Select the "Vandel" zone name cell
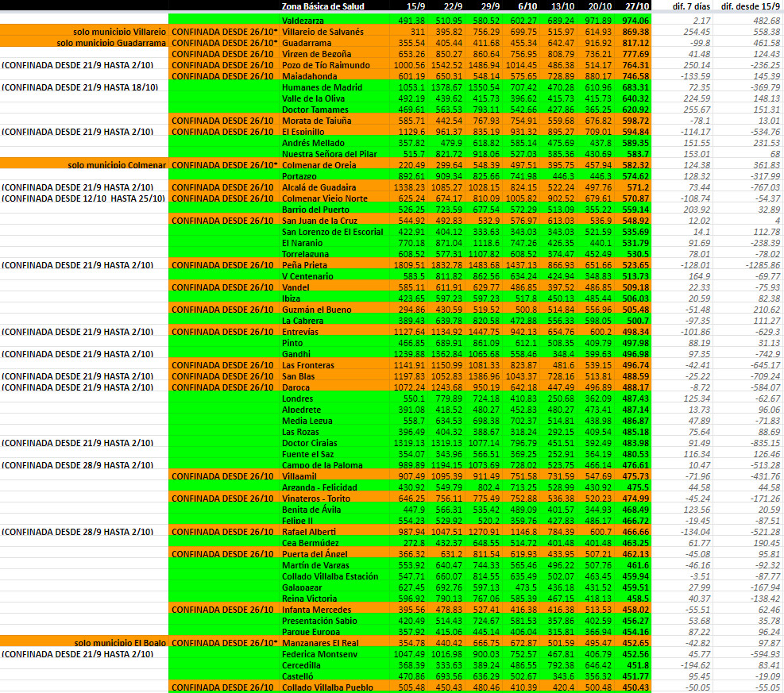 click(x=295, y=287)
